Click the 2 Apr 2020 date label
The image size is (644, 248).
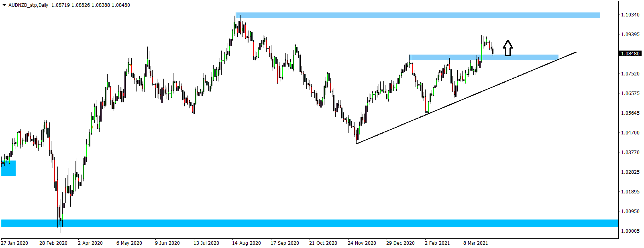click(x=90, y=243)
